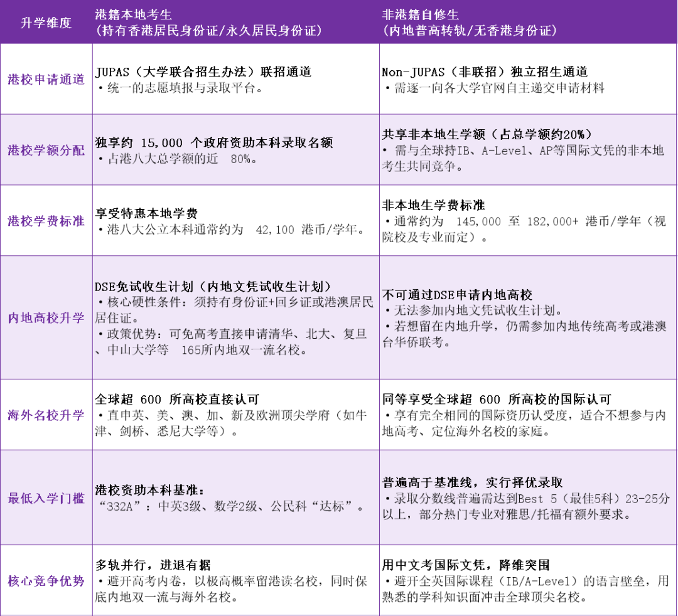The width and height of the screenshot is (678, 616).
Task: Click row label '海外名校升学'
Action: point(46,415)
